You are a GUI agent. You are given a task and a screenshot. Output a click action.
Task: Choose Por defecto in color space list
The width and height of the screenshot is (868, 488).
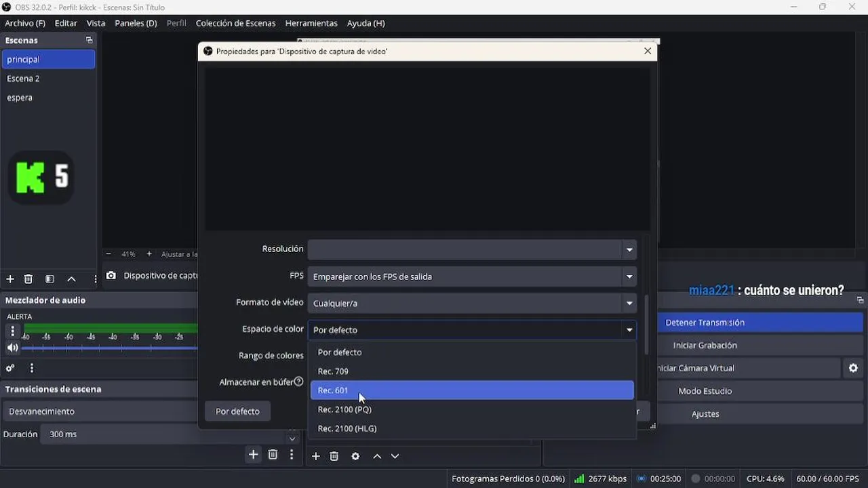coord(472,352)
